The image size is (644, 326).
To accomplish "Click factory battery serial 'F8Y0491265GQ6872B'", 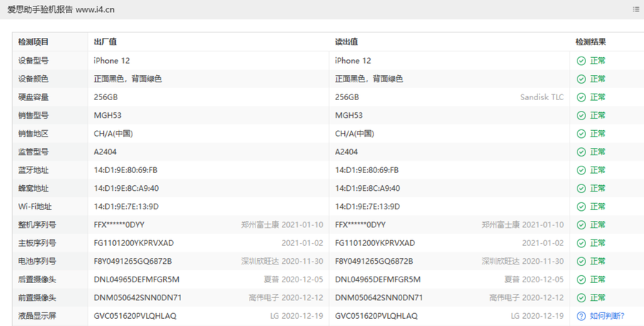I will point(132,261).
